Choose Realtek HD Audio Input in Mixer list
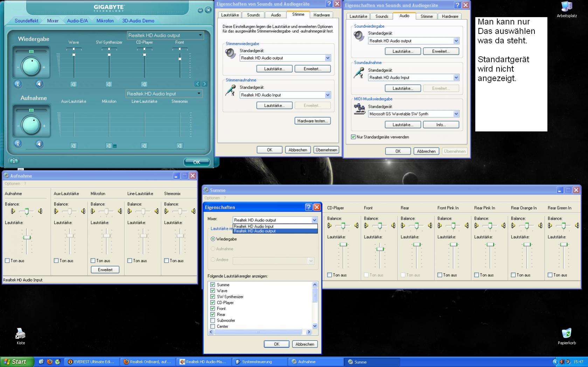The width and height of the screenshot is (588, 367). click(275, 226)
